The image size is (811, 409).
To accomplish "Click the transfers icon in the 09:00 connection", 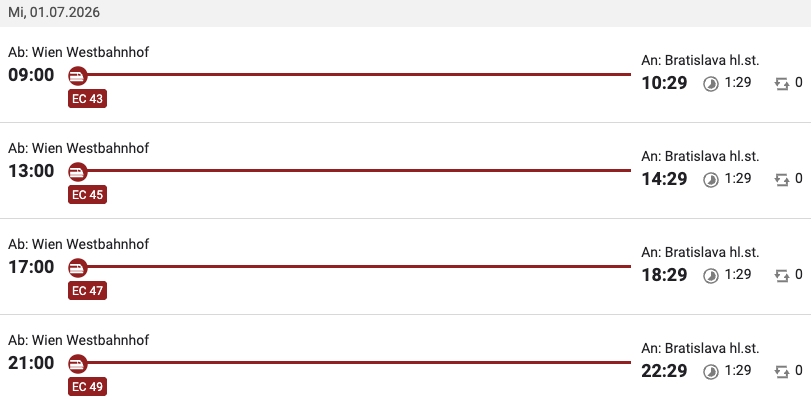I will click(x=782, y=84).
